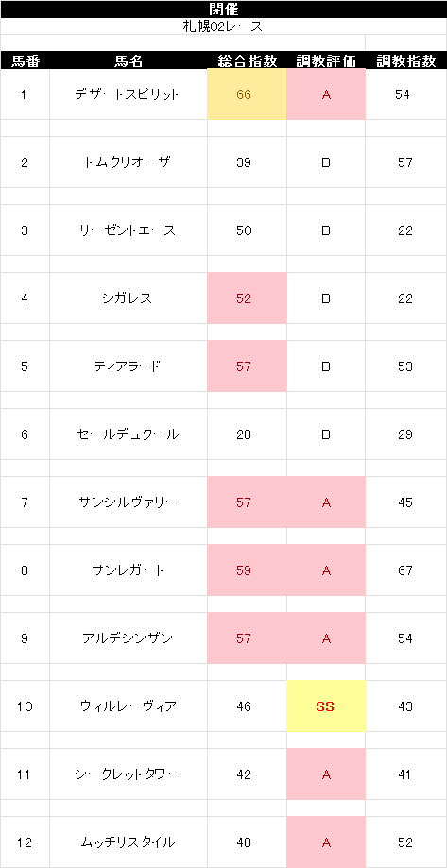
Task: Click the yellow 66 total index cell
Action: click(x=247, y=94)
